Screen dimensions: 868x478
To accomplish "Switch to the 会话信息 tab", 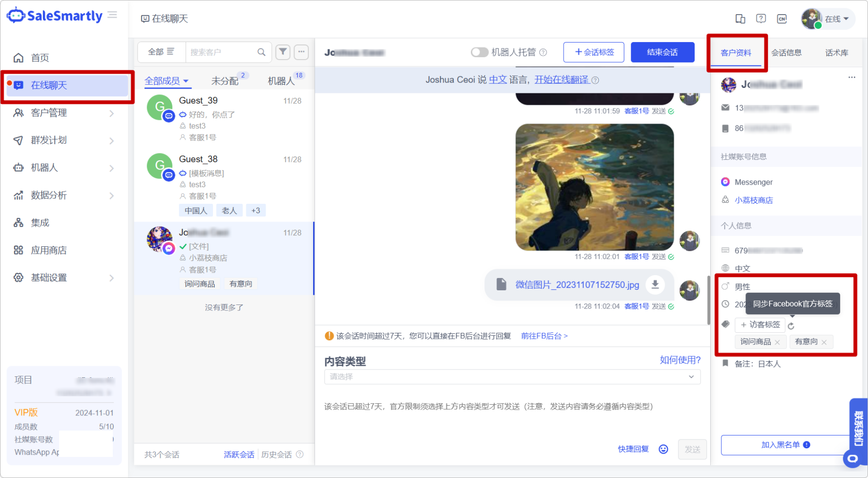I will pos(786,53).
